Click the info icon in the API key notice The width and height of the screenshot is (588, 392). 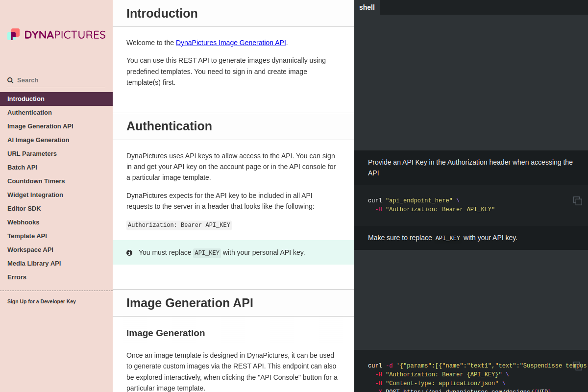point(129,253)
